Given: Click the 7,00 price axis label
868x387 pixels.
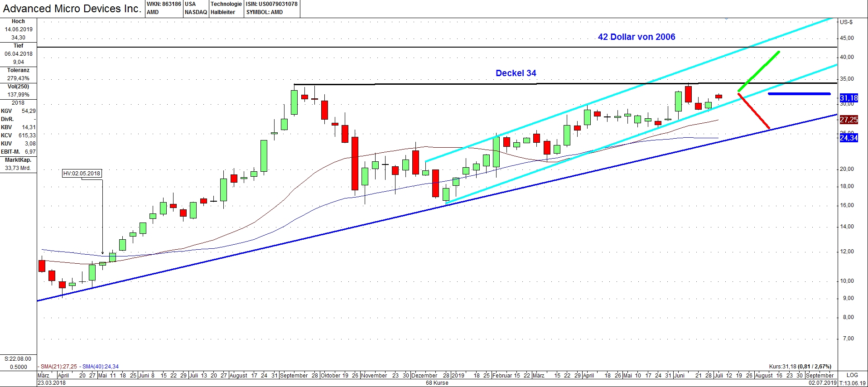Looking at the screenshot, I should point(848,339).
